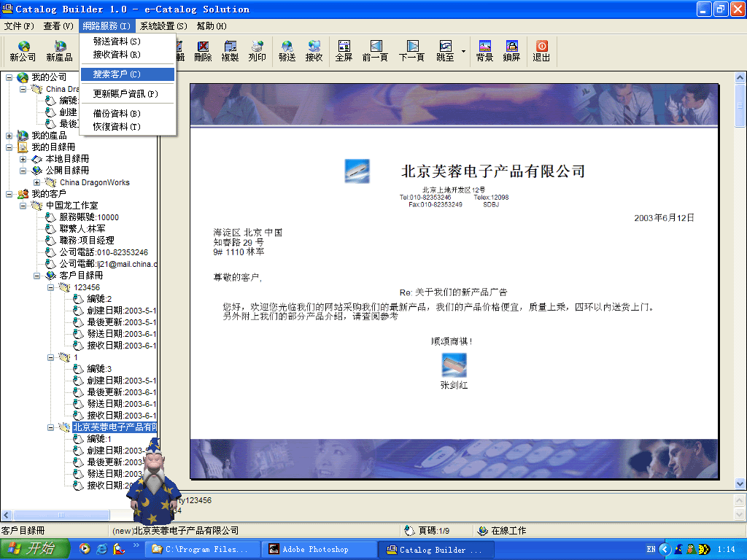Viewport: 747px width, 560px height.
Task: Choose 發送資料(S) from the network menu
Action: tap(127, 42)
